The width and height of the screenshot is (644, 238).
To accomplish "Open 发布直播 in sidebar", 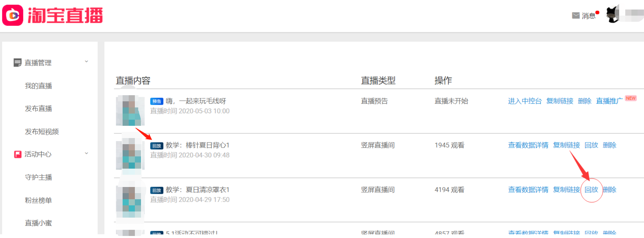I will tap(38, 108).
